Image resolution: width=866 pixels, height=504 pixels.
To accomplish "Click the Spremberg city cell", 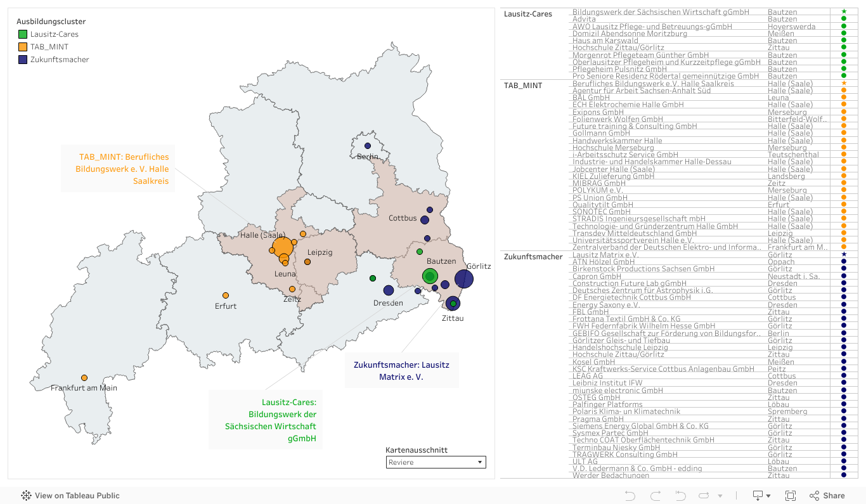I will tap(786, 411).
